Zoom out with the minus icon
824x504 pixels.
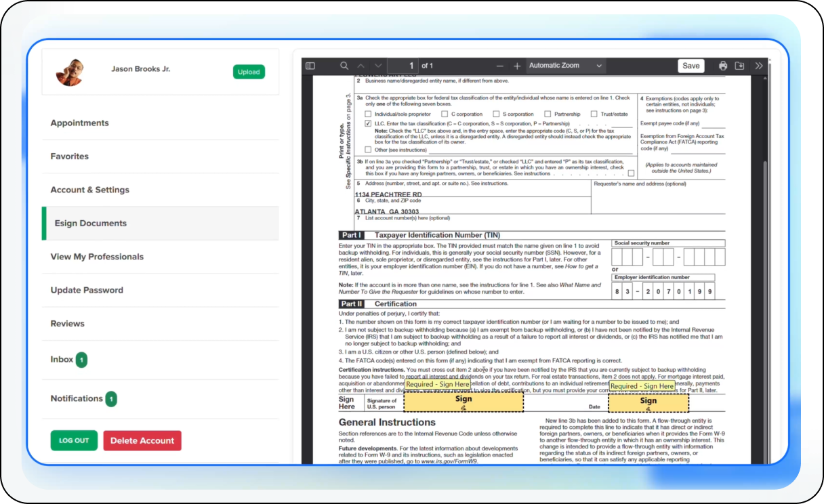click(500, 66)
